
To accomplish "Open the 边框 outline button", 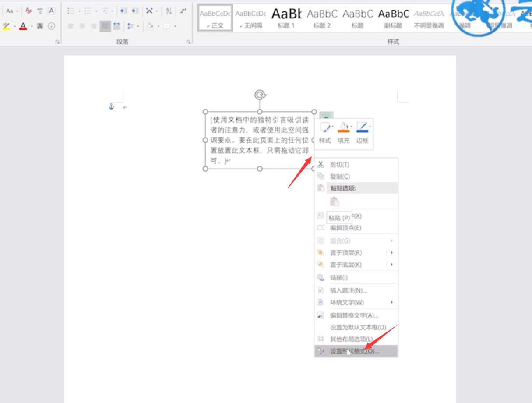I will tap(362, 134).
